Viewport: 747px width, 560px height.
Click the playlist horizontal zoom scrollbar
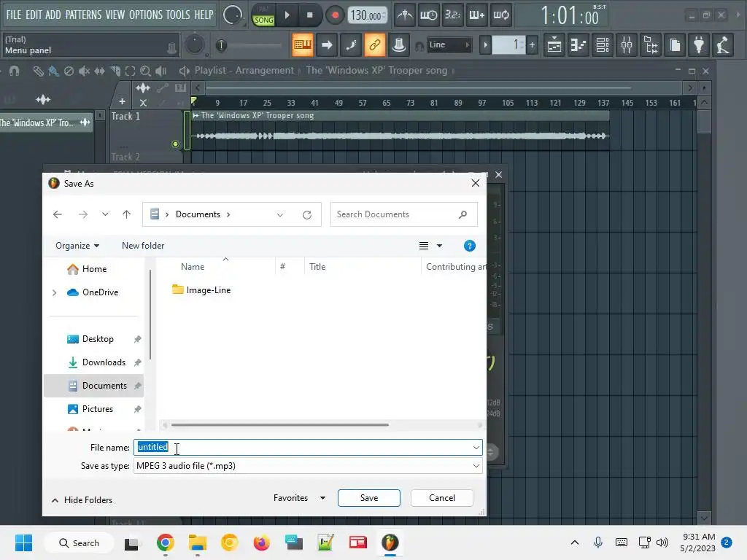click(x=418, y=88)
